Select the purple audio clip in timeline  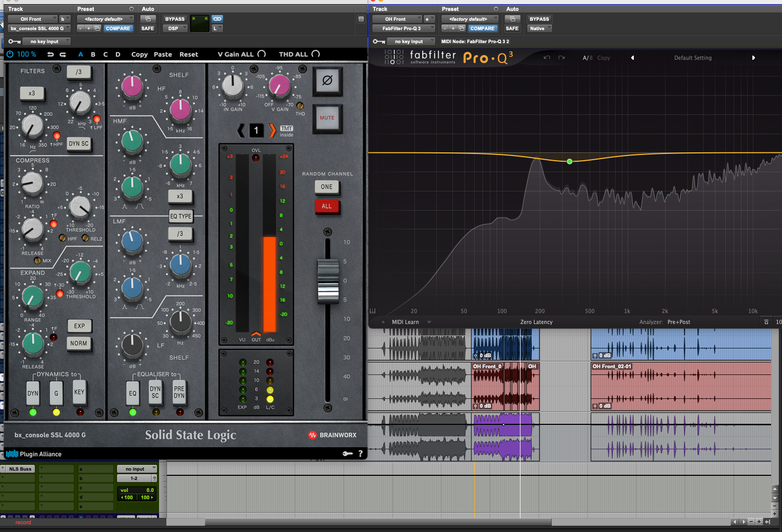pyautogui.click(x=505, y=437)
